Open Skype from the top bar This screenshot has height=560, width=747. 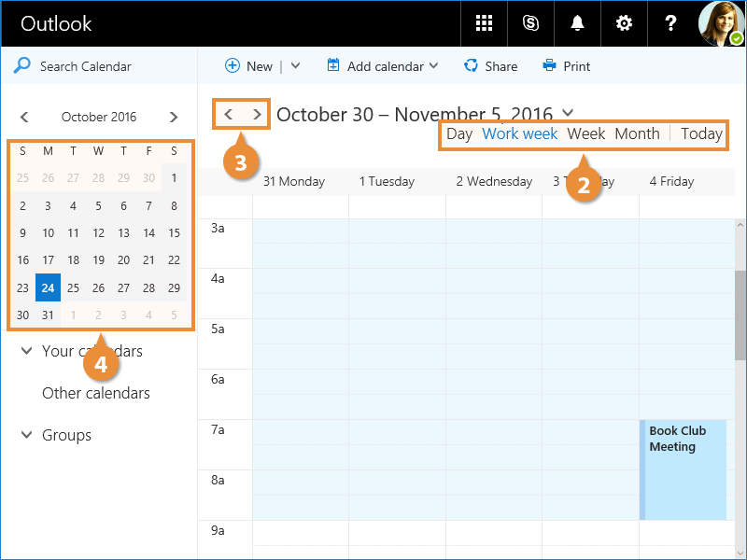pos(531,23)
